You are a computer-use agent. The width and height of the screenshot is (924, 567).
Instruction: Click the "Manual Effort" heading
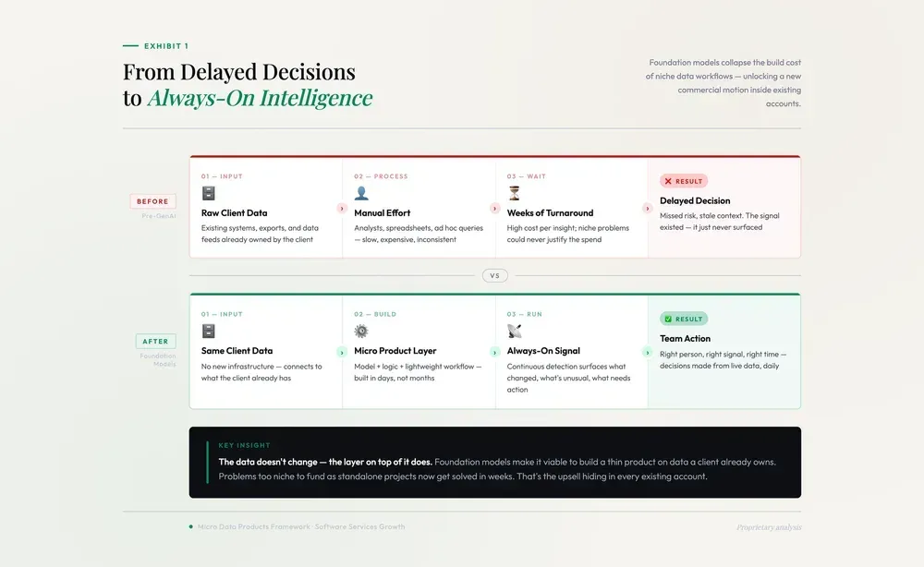point(382,213)
